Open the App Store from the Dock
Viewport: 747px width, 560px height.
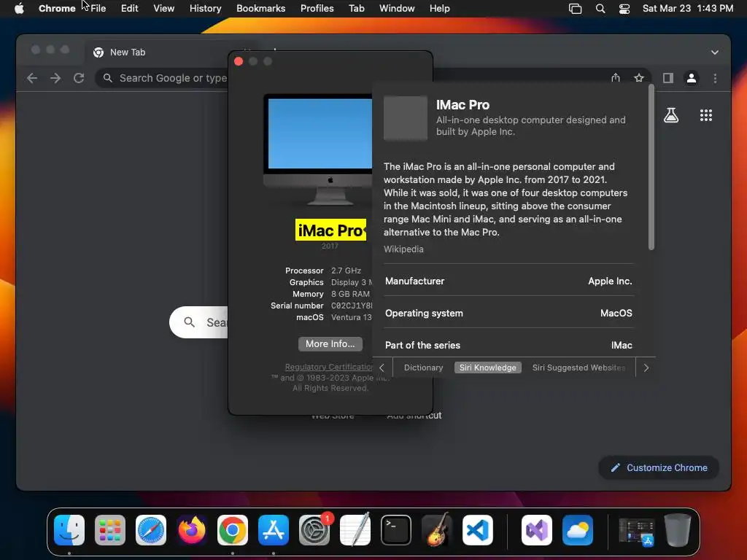point(274,530)
